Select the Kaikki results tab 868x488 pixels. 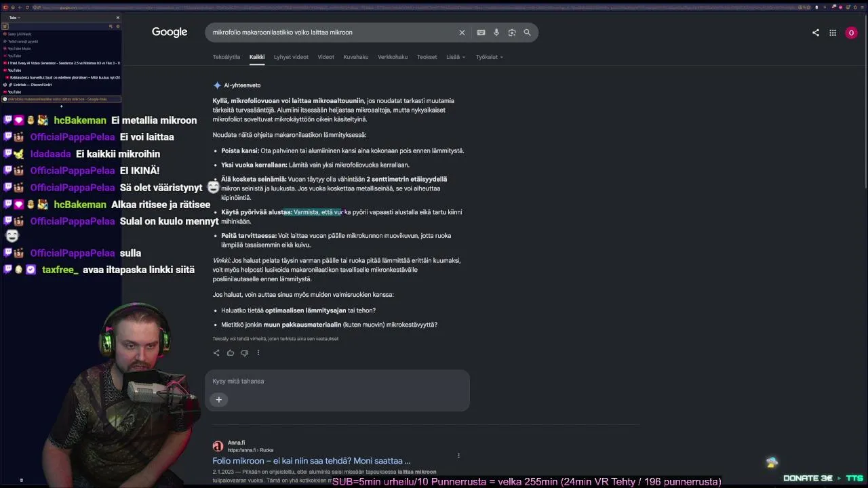257,57
